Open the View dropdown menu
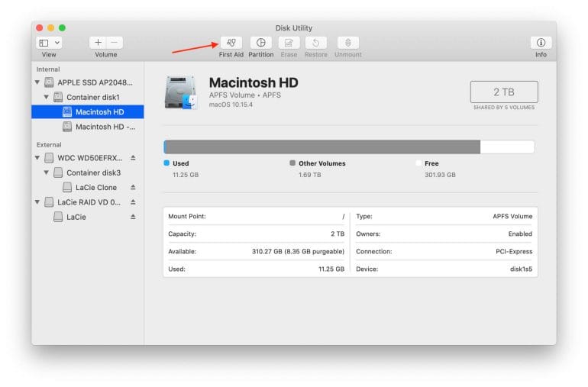Image resolution: width=588 pixels, height=387 pixels. point(49,44)
